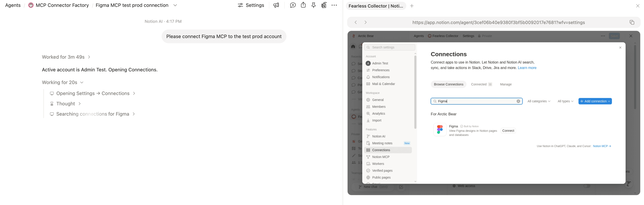Click the Figma logo thumbnail

point(440,130)
